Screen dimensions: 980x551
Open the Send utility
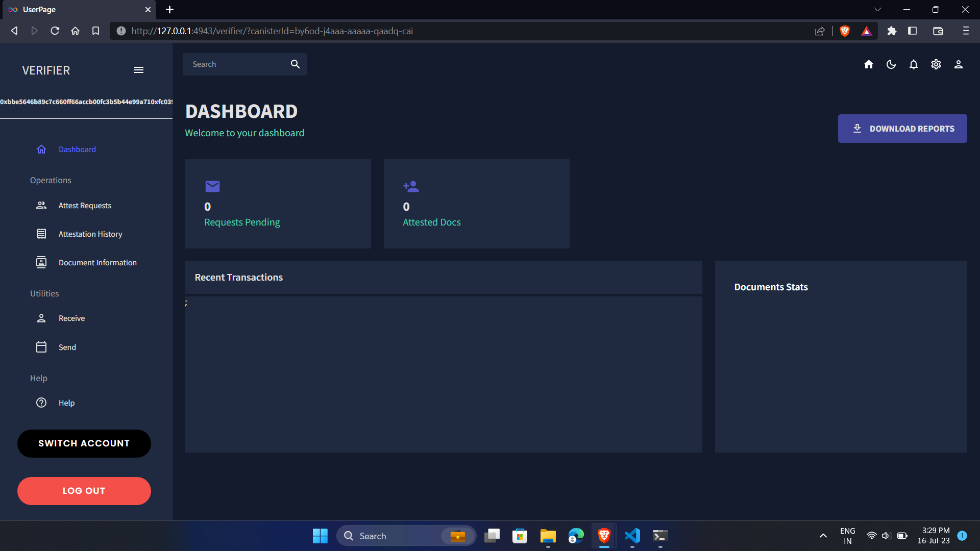click(67, 347)
